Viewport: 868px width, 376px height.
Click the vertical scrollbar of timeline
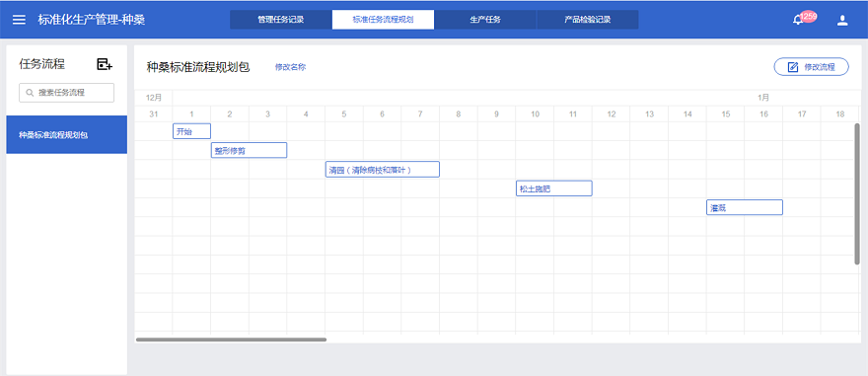(x=857, y=193)
